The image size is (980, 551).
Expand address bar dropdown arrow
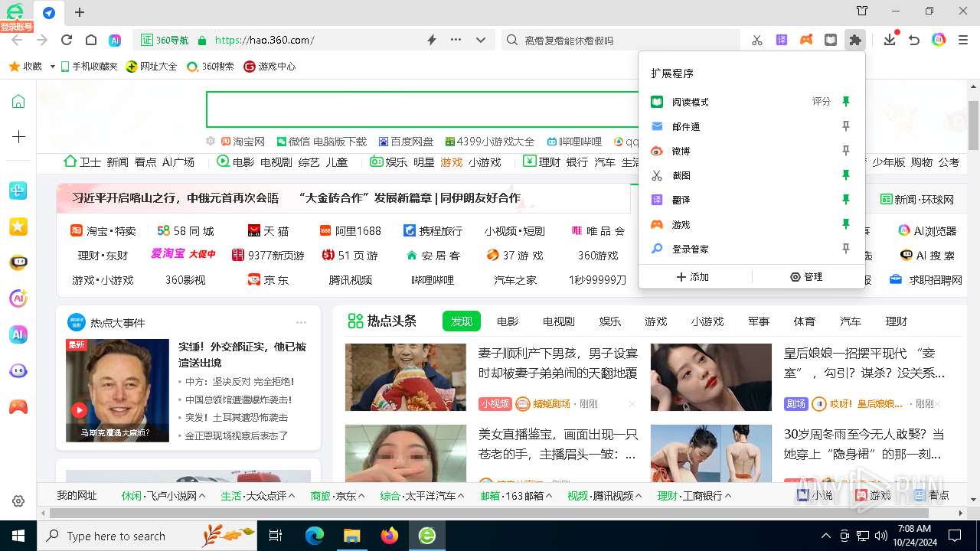click(481, 40)
